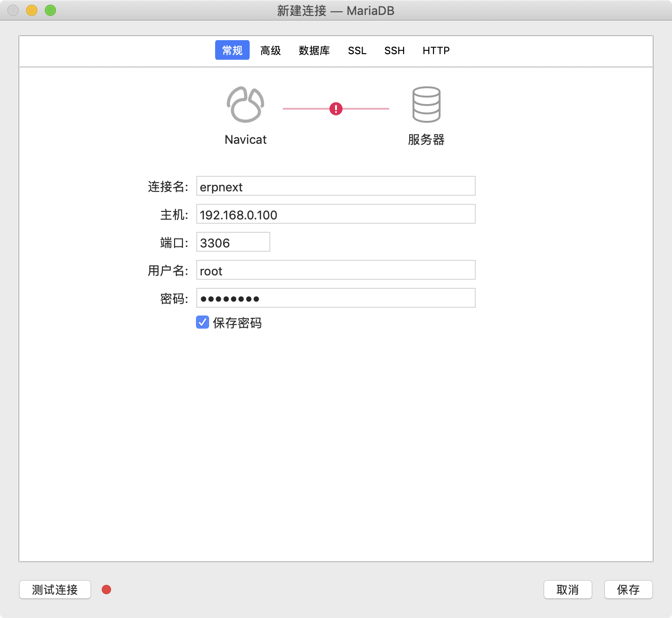Click the 服务器 label under the database icon
This screenshot has width=672, height=618.
(426, 140)
